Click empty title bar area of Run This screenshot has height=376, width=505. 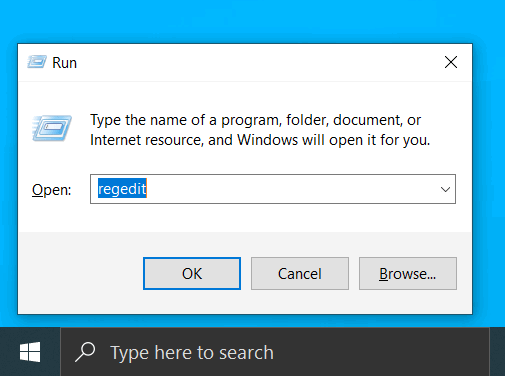click(253, 63)
